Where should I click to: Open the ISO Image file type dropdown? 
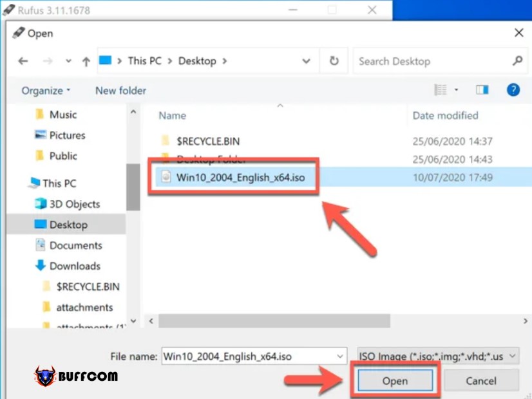pyautogui.click(x=438, y=356)
